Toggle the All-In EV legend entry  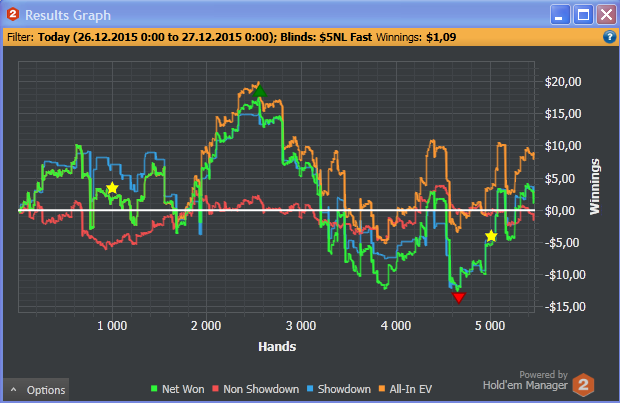405,389
